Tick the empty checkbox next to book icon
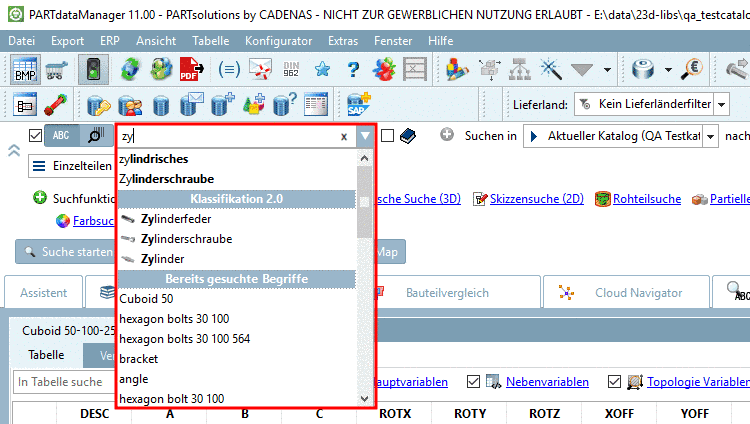The height and width of the screenshot is (424, 750). coord(387,136)
